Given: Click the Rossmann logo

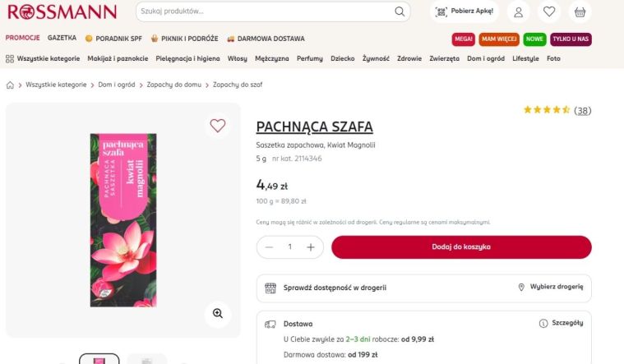Looking at the screenshot, I should pos(62,12).
